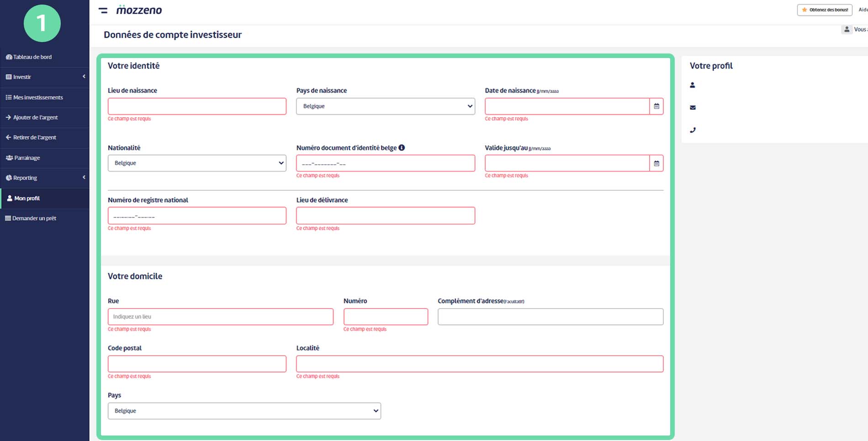Open the calendar for Valide jusqu'au
This screenshot has width=868, height=441.
(x=656, y=163)
